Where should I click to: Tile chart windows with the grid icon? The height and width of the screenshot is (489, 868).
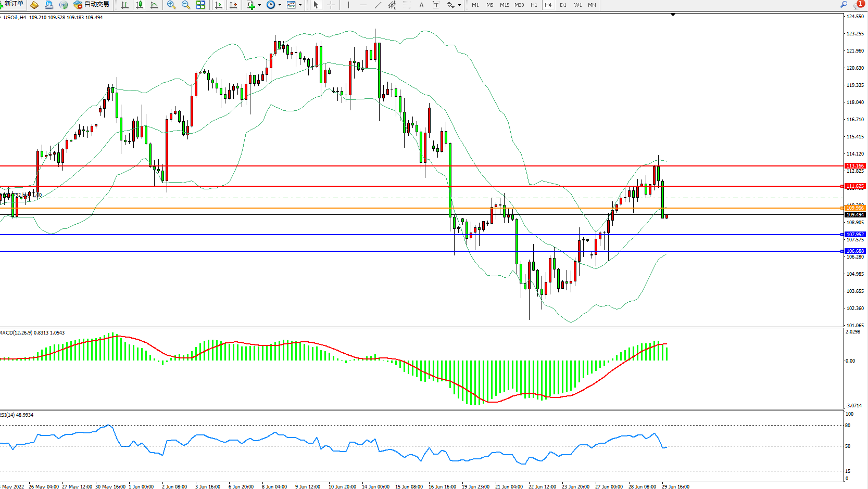[x=200, y=5]
